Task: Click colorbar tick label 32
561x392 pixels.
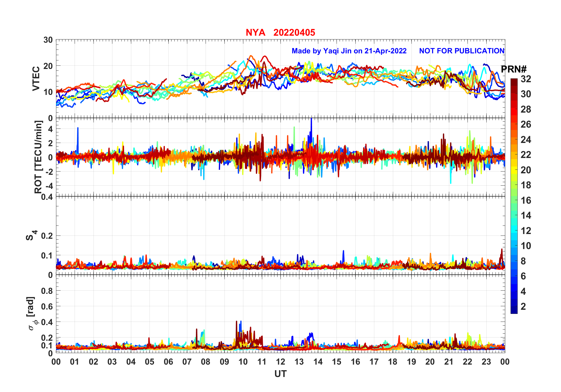Action: 526,79
